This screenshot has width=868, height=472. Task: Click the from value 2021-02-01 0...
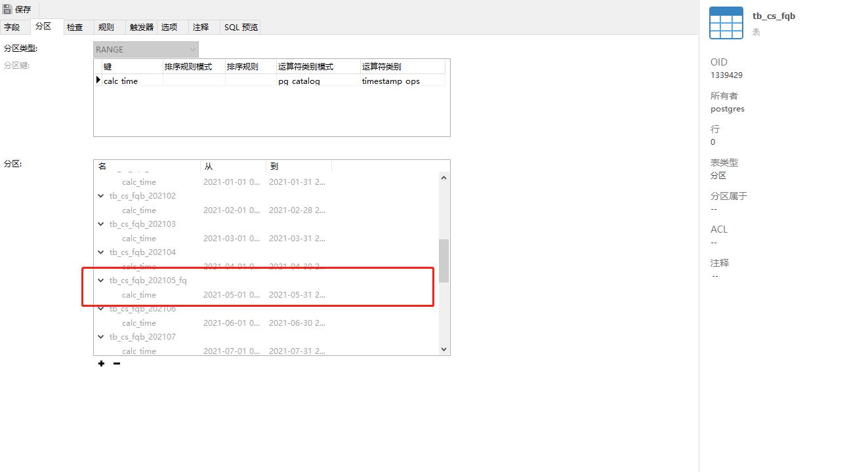coord(232,210)
